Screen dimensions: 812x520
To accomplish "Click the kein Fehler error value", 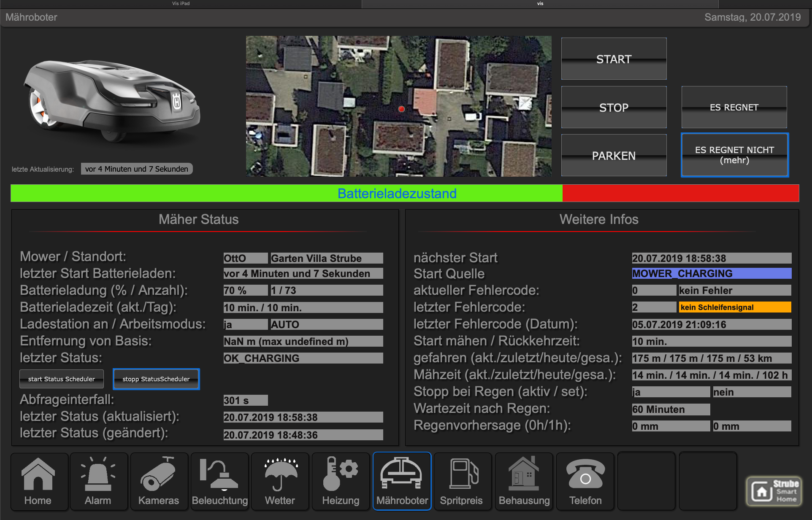I will [735, 290].
